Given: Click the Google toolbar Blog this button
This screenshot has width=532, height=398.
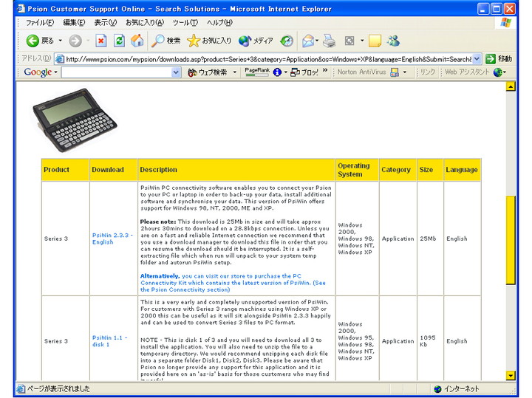Looking at the screenshot, I should [x=304, y=72].
